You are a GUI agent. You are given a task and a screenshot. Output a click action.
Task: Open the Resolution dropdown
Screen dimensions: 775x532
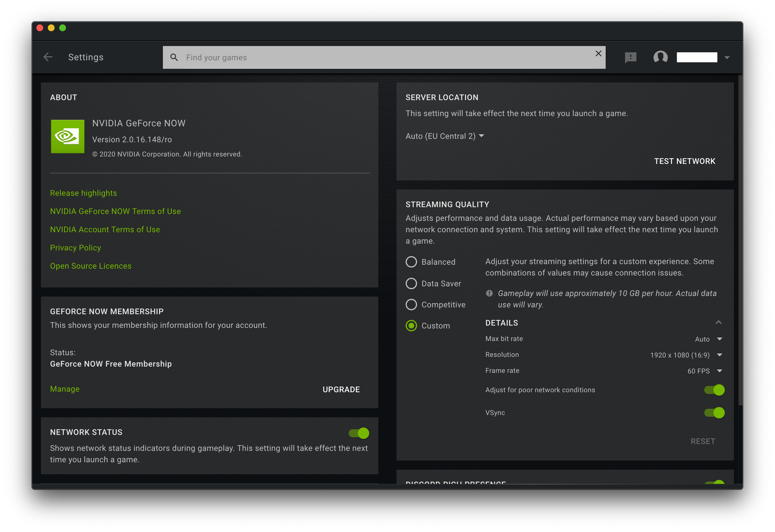click(x=686, y=355)
